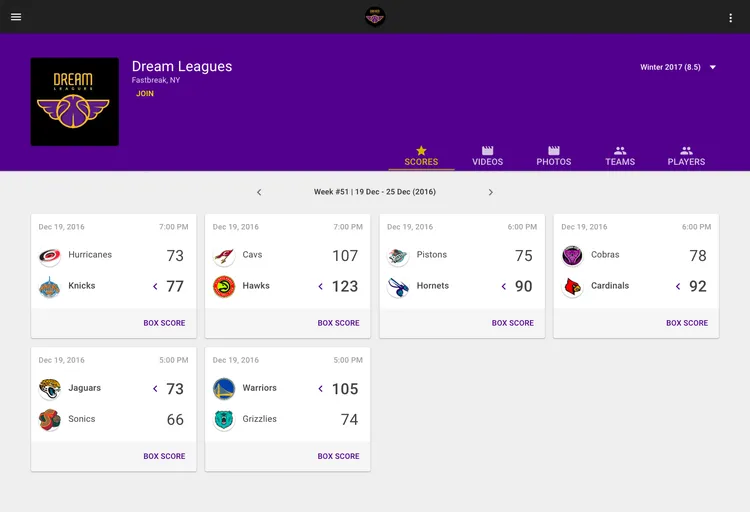Click the Pistons team name
Viewport: 750px width, 512px height.
click(x=431, y=255)
